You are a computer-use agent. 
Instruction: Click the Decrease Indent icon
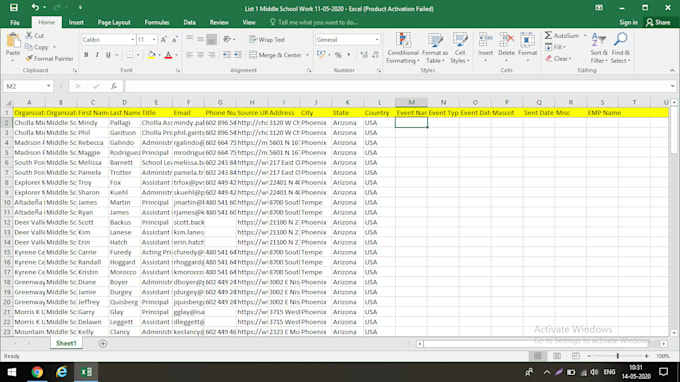click(x=226, y=55)
